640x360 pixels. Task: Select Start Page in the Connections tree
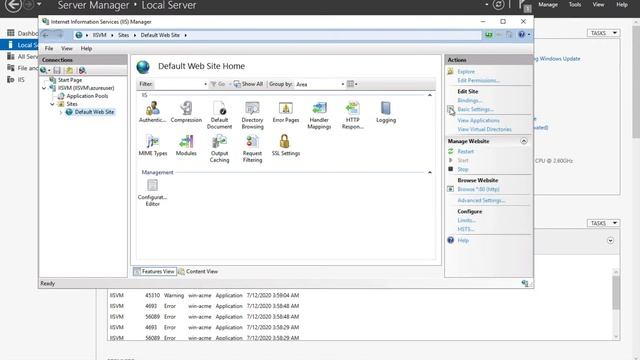coord(70,80)
